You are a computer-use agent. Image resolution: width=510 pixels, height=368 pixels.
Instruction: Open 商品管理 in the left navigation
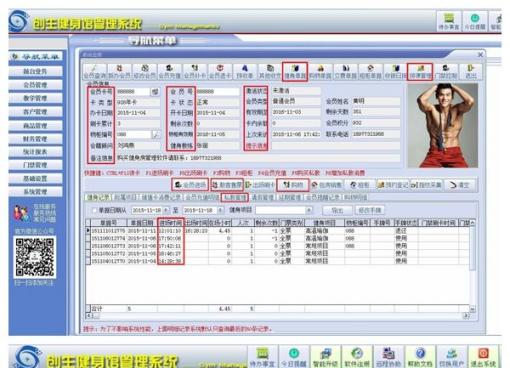point(35,126)
